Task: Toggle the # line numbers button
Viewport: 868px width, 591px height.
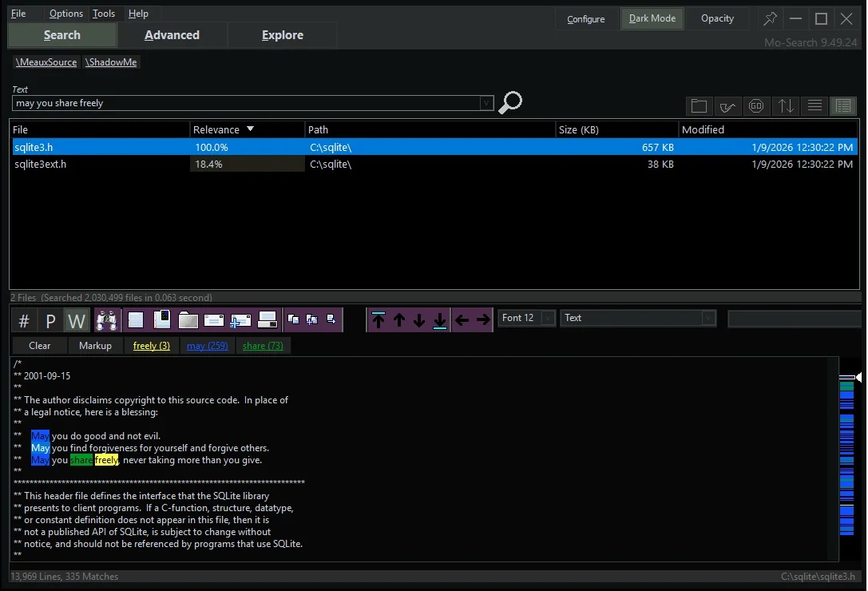Action: pos(22,319)
